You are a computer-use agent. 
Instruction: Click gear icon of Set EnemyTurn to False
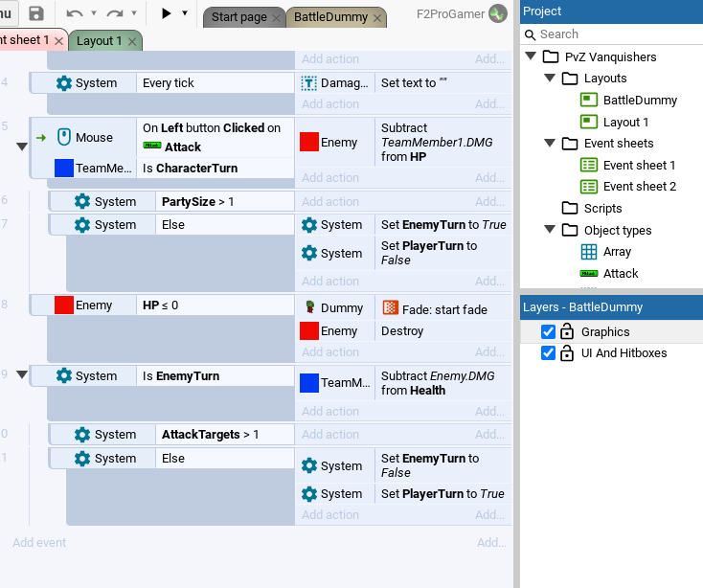pyautogui.click(x=309, y=465)
